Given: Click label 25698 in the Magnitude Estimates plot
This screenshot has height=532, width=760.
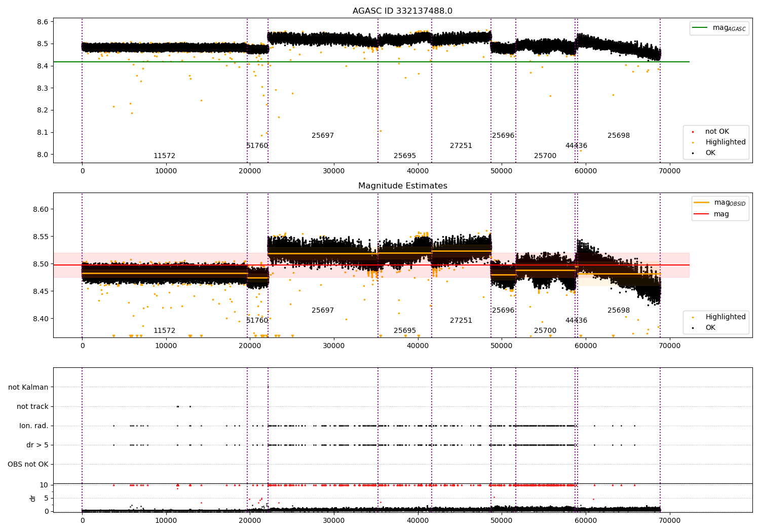Looking at the screenshot, I should (x=619, y=311).
